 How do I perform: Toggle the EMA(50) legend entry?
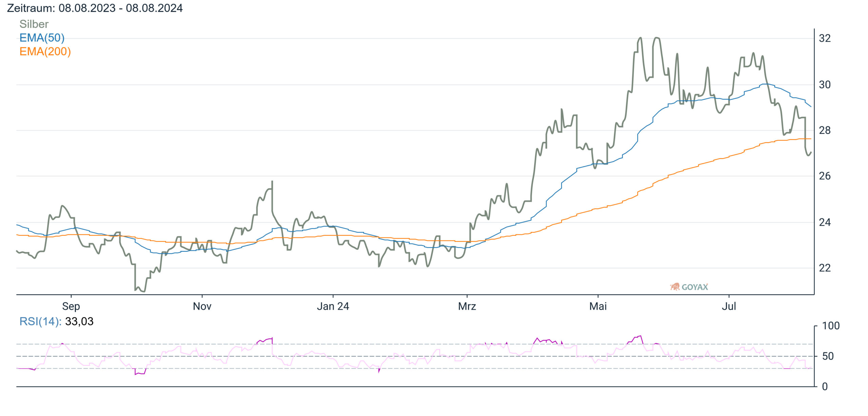[x=42, y=38]
